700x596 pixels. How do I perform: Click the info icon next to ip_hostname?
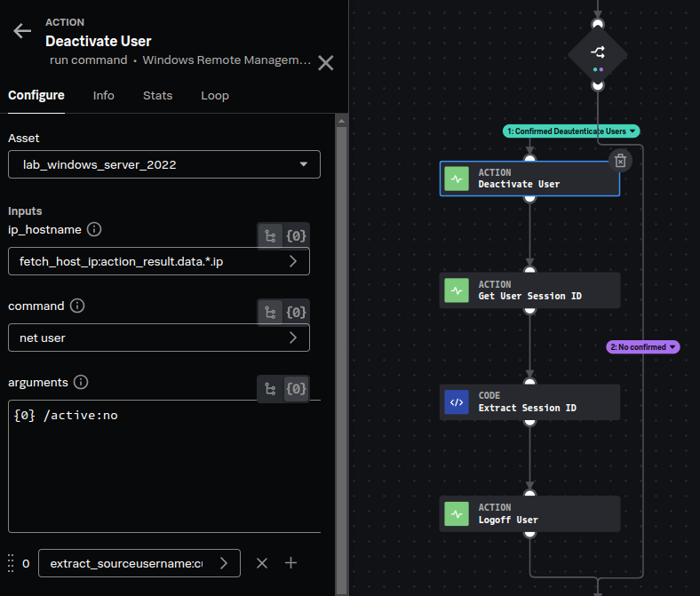pyautogui.click(x=94, y=229)
